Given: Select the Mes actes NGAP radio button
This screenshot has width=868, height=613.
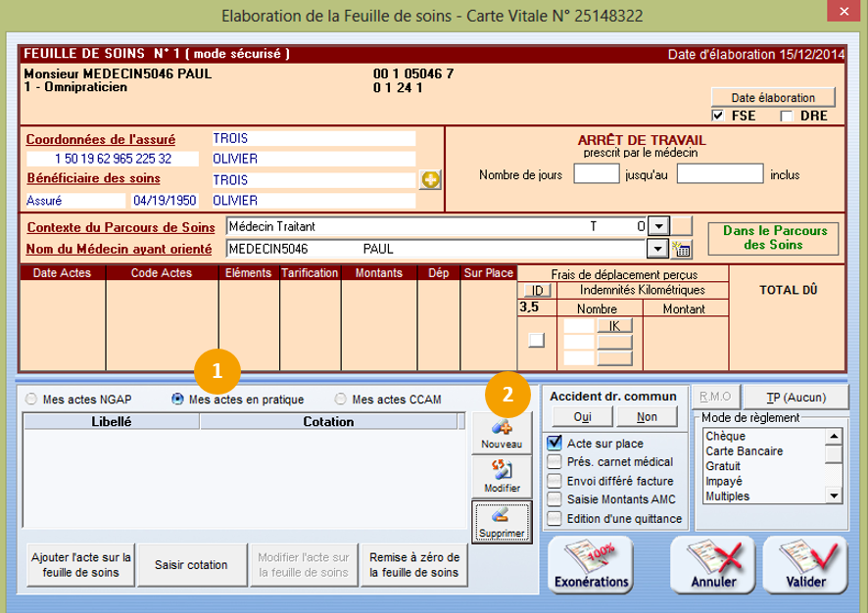Looking at the screenshot, I should coord(32,400).
